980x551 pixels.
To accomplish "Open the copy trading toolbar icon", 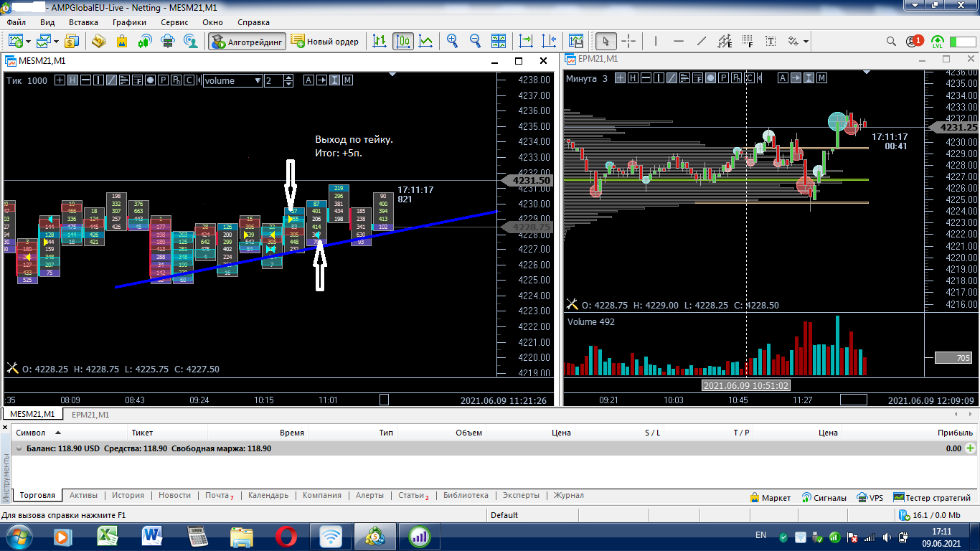I will pos(191,41).
